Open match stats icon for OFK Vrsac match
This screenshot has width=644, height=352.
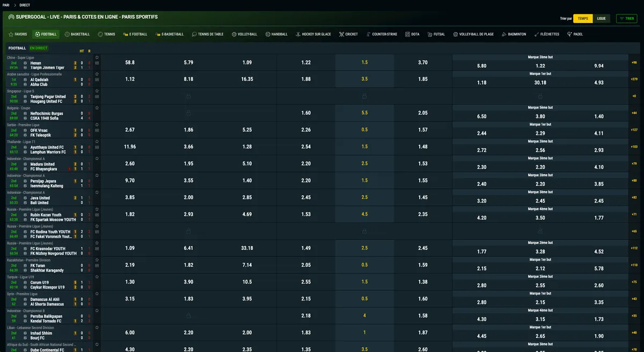click(x=97, y=130)
